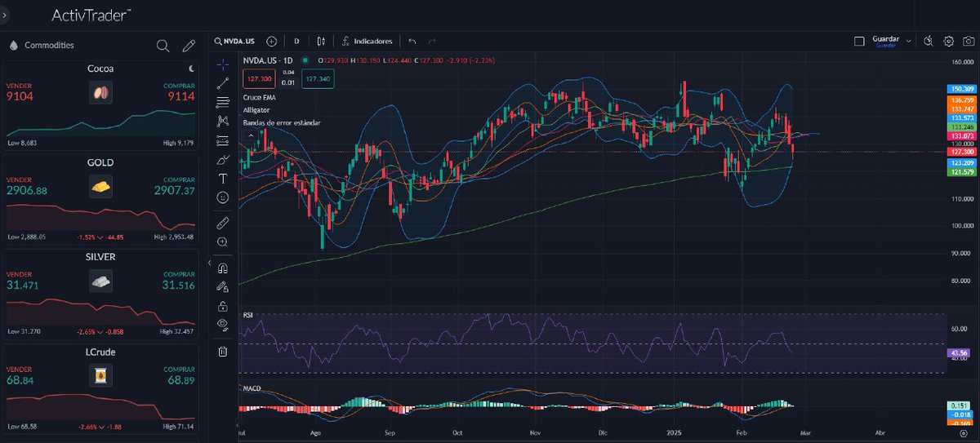This screenshot has width=980, height=443.
Task: Select the MACD indicator pane label
Action: [x=251, y=388]
